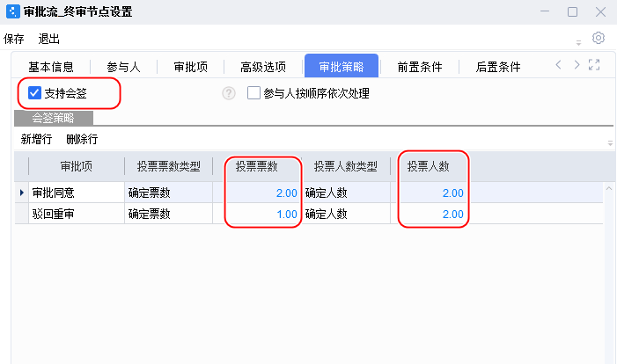
Task: Click the help question mark icon
Action: tap(229, 93)
